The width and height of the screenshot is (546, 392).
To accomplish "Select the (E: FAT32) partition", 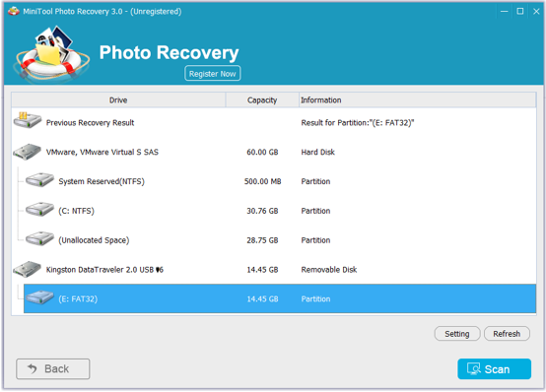I will [280, 298].
